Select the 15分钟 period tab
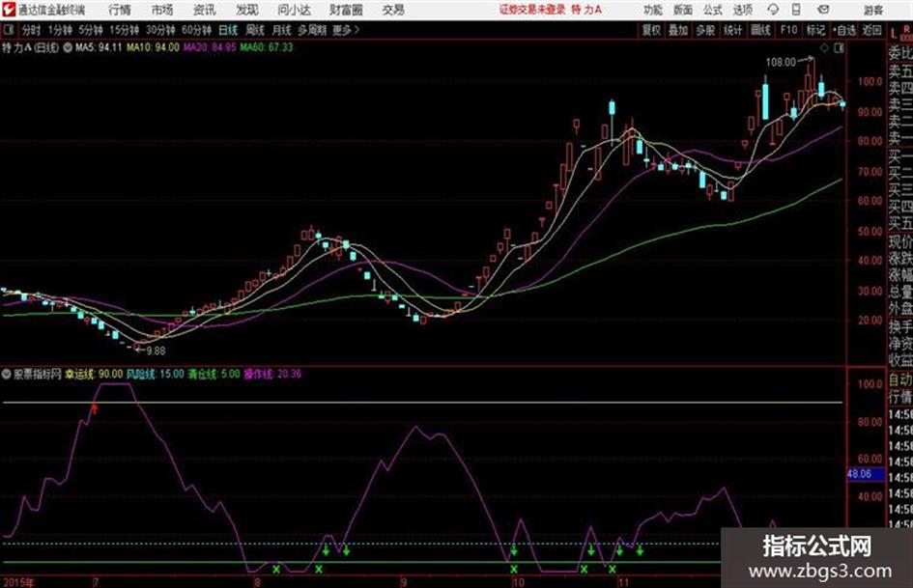 pos(124,30)
